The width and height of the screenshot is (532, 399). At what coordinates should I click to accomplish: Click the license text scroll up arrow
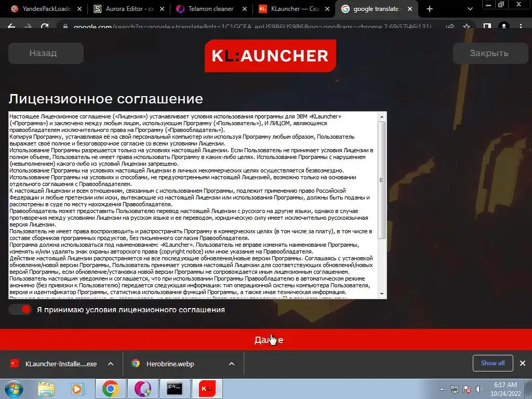coord(382,117)
